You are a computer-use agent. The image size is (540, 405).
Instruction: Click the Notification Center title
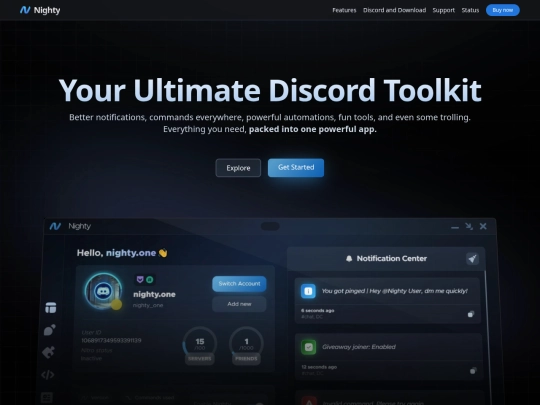click(x=392, y=259)
